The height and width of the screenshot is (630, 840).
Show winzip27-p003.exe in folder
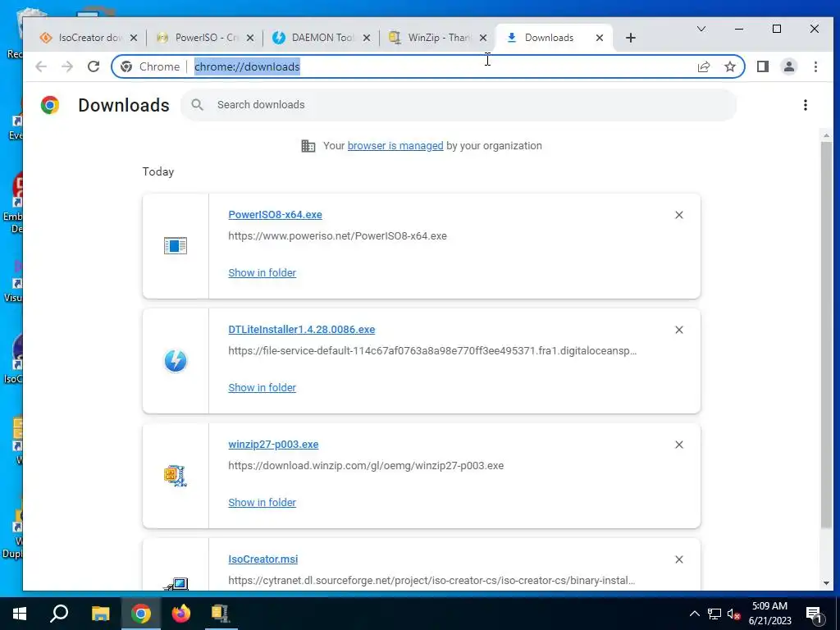pyautogui.click(x=262, y=503)
